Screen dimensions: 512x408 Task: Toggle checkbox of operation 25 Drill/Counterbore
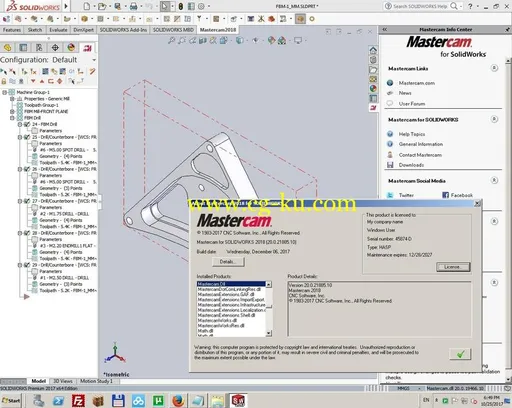click(x=27, y=137)
